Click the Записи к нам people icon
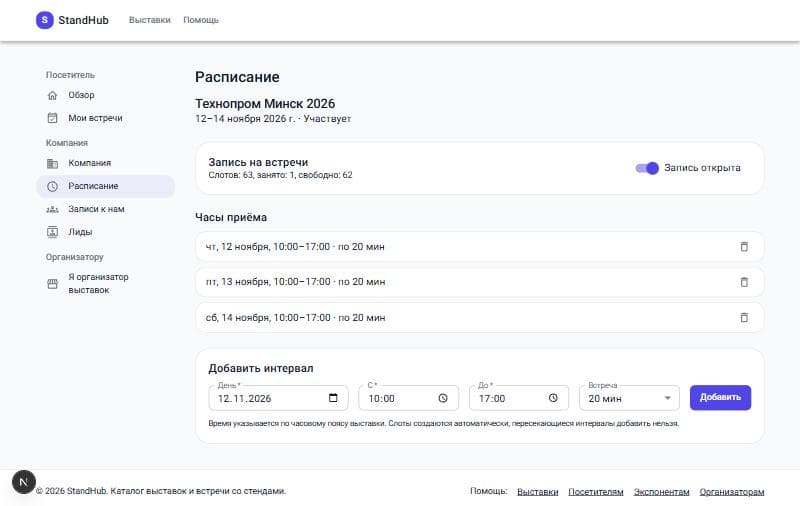The image size is (800, 506). coord(53,209)
